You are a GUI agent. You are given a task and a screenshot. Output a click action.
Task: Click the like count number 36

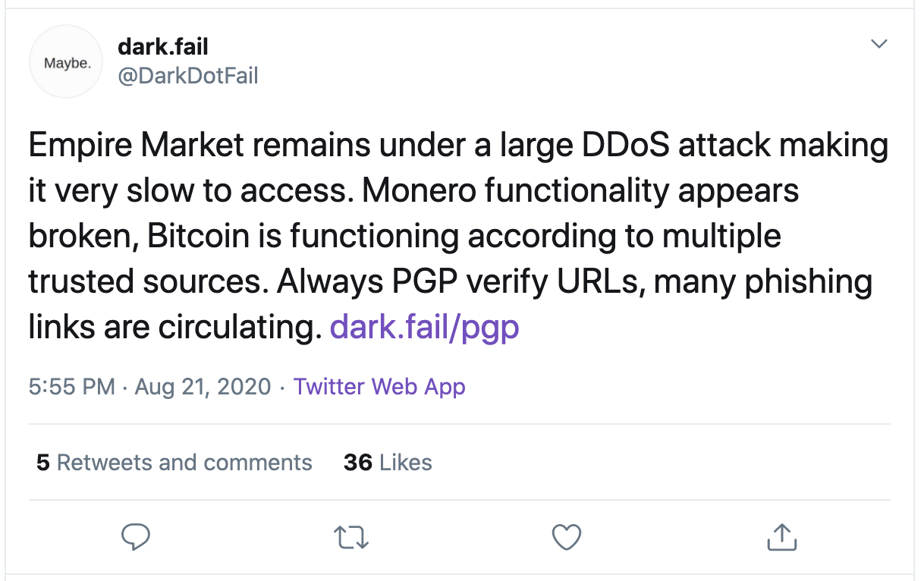pyautogui.click(x=358, y=463)
